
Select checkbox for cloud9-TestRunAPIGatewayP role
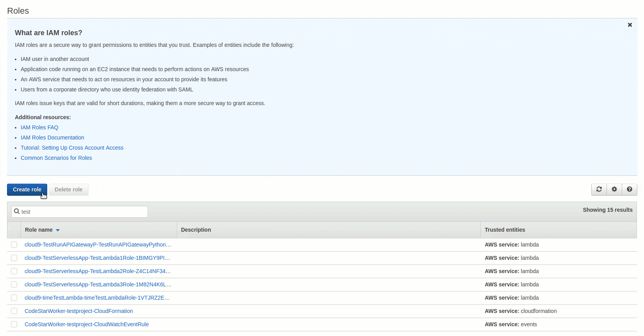tap(14, 245)
